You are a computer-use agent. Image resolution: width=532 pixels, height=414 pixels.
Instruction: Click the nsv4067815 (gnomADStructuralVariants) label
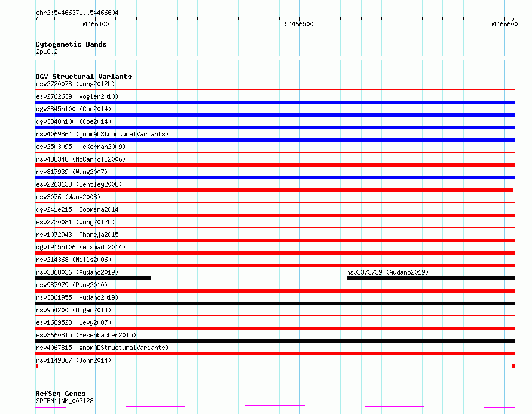point(102,348)
